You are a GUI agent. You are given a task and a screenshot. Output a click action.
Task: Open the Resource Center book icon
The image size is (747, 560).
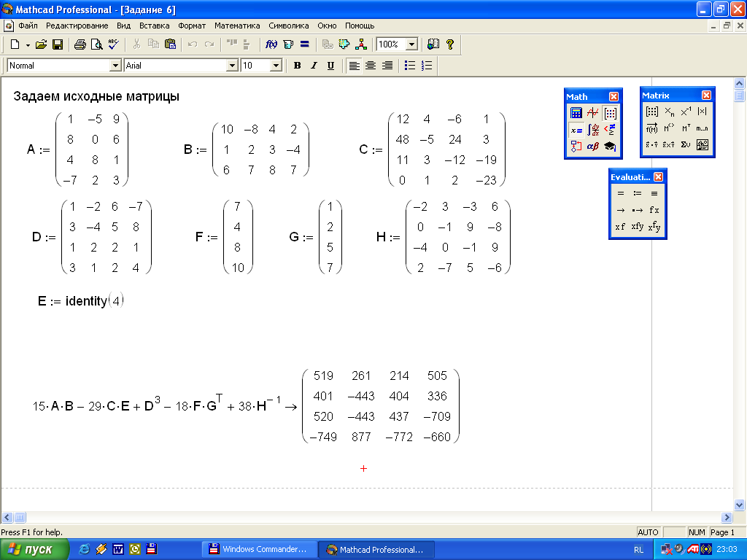pyautogui.click(x=433, y=44)
